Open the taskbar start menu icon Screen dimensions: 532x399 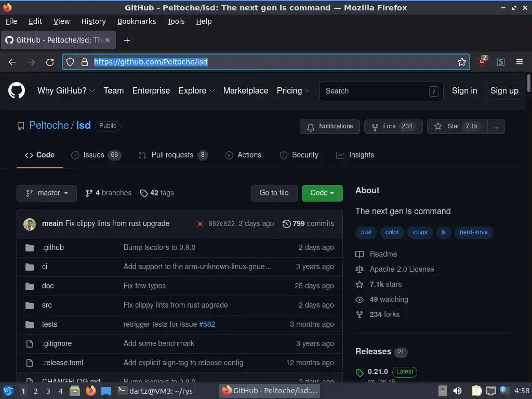click(x=8, y=391)
